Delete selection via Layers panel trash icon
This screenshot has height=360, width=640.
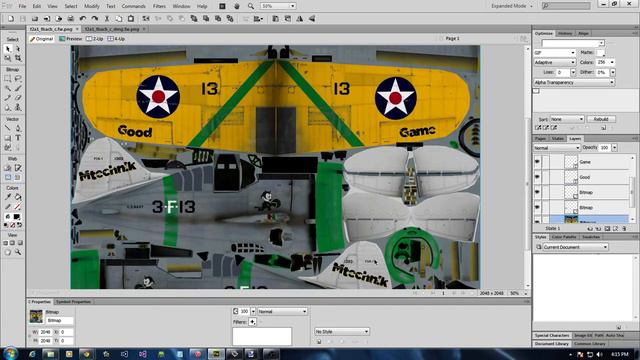coord(624,229)
